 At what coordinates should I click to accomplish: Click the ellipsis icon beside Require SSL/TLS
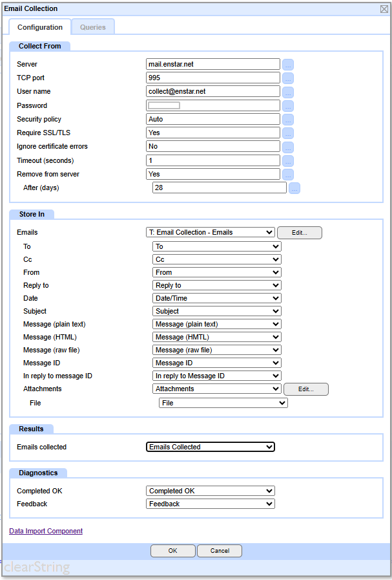point(288,133)
